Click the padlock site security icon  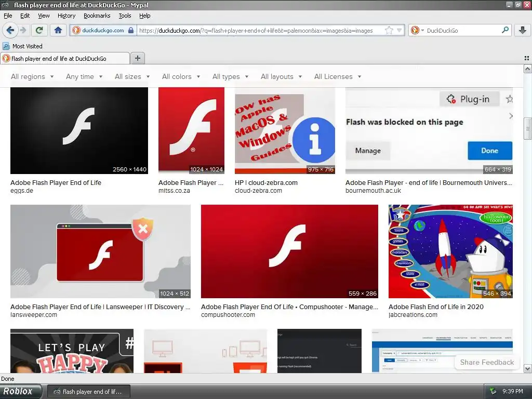point(131,30)
